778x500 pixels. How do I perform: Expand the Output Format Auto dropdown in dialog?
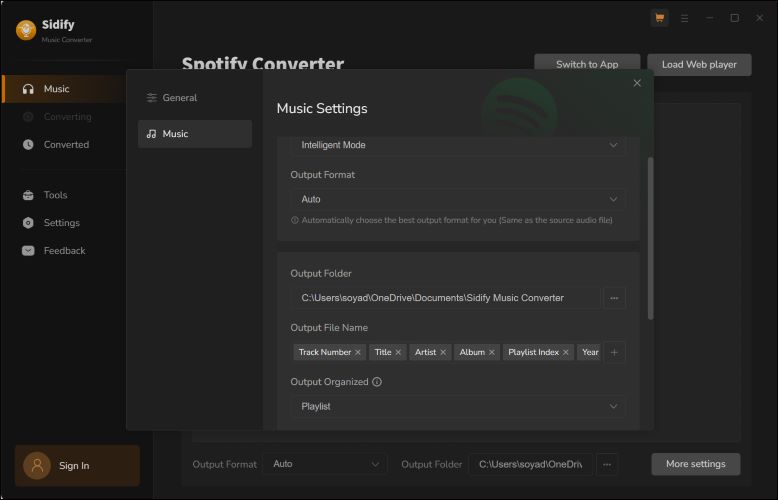(458, 199)
